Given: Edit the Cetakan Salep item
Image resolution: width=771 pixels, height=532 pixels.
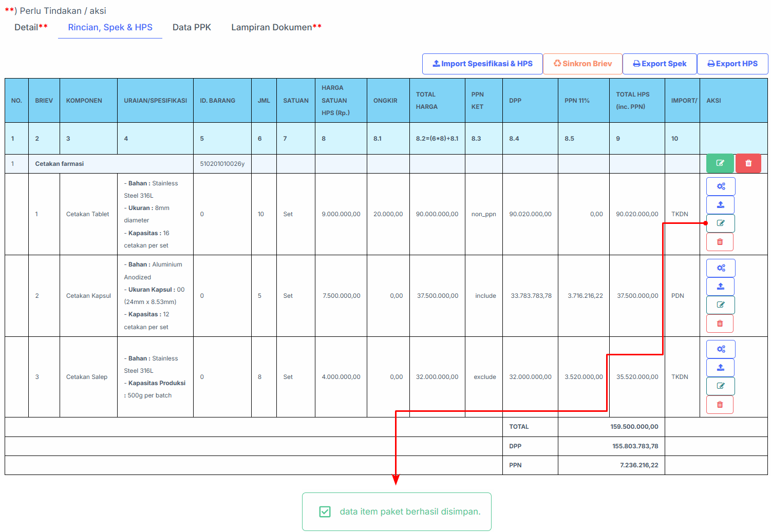Looking at the screenshot, I should [x=721, y=386].
